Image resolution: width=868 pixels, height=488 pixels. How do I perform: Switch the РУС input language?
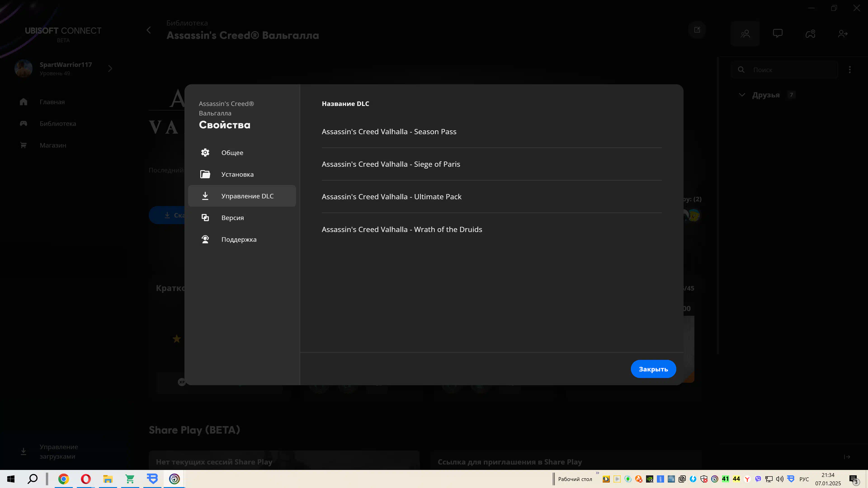point(804,479)
